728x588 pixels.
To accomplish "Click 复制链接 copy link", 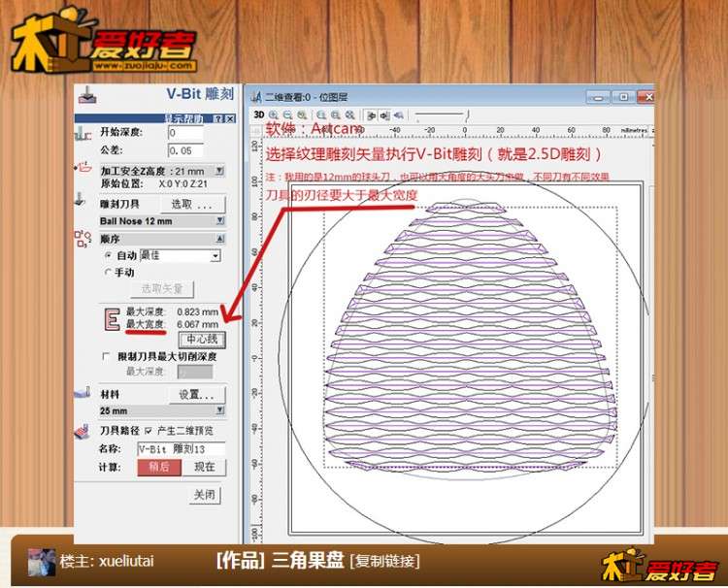I will 385,561.
